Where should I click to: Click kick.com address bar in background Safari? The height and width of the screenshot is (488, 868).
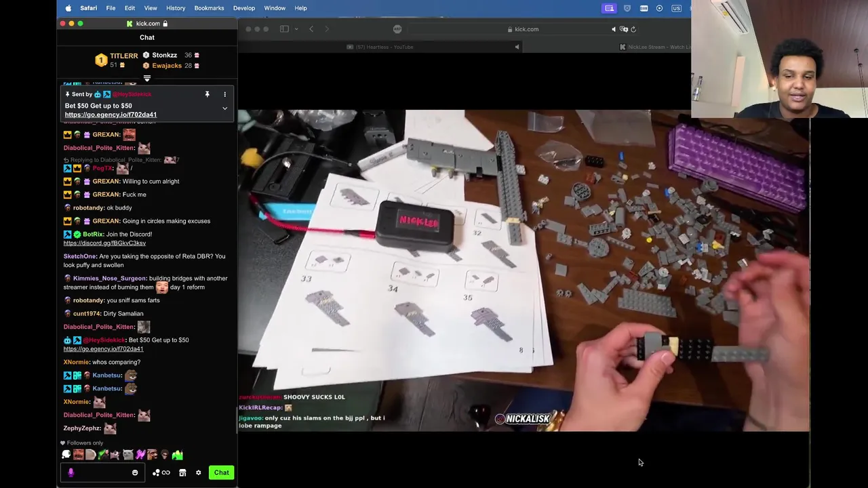pos(522,29)
